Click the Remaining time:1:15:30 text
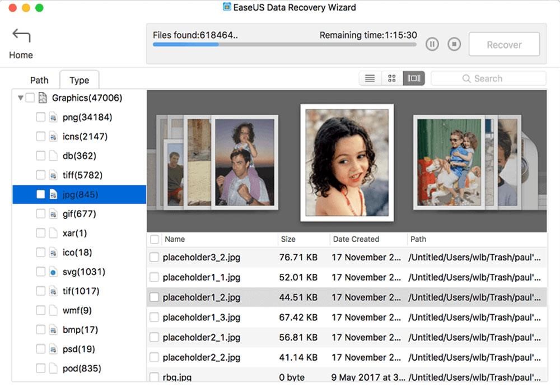This screenshot has width=560, height=392. tap(368, 35)
